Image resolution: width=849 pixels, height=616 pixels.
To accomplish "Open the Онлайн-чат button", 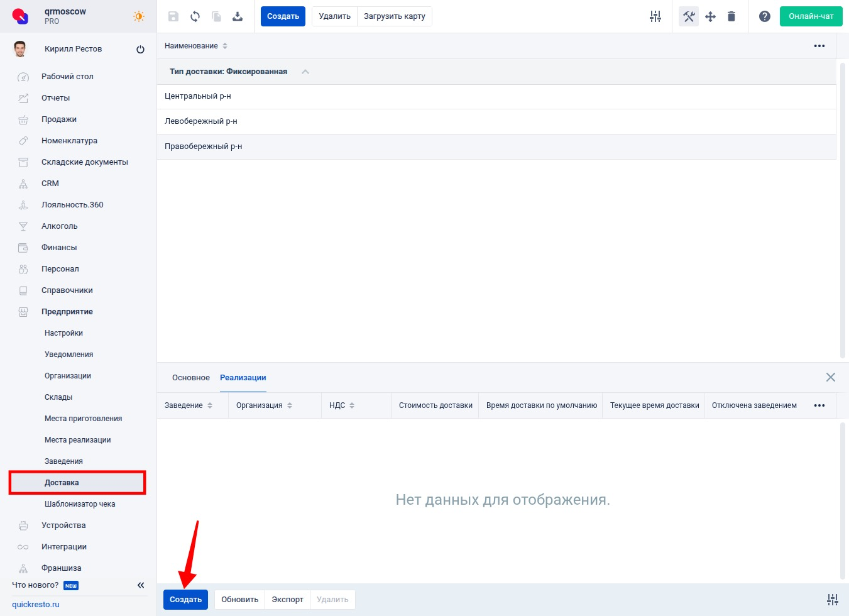I will pyautogui.click(x=811, y=16).
